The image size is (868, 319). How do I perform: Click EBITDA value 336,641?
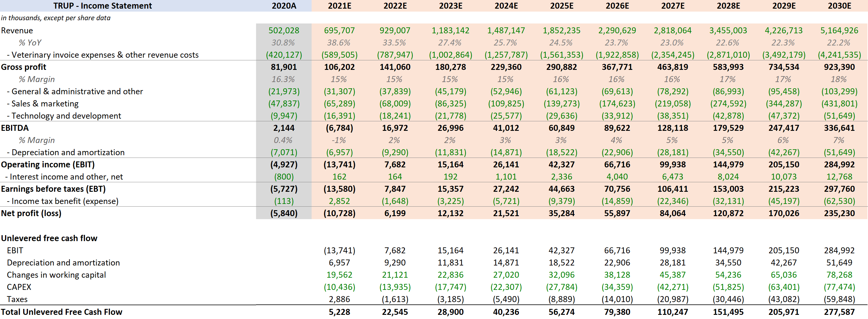click(839, 128)
